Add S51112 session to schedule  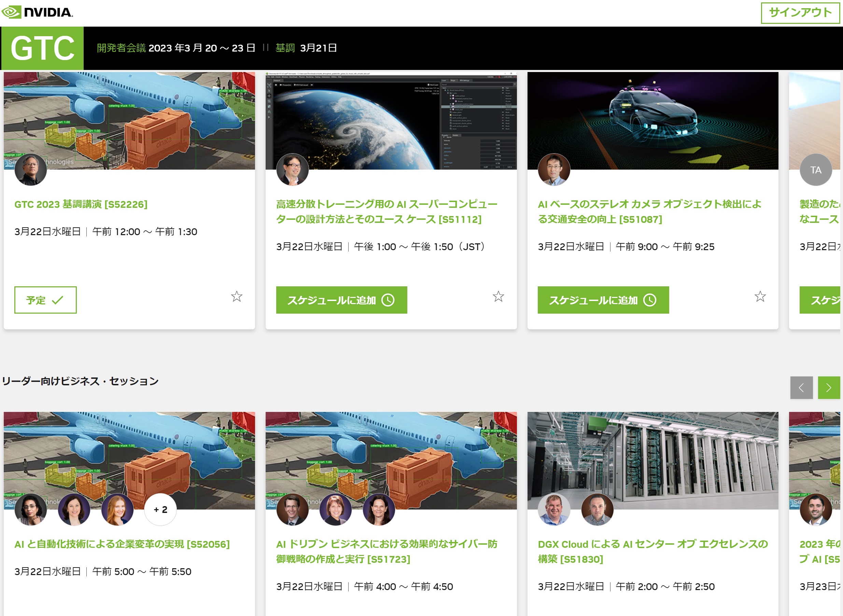coord(341,300)
